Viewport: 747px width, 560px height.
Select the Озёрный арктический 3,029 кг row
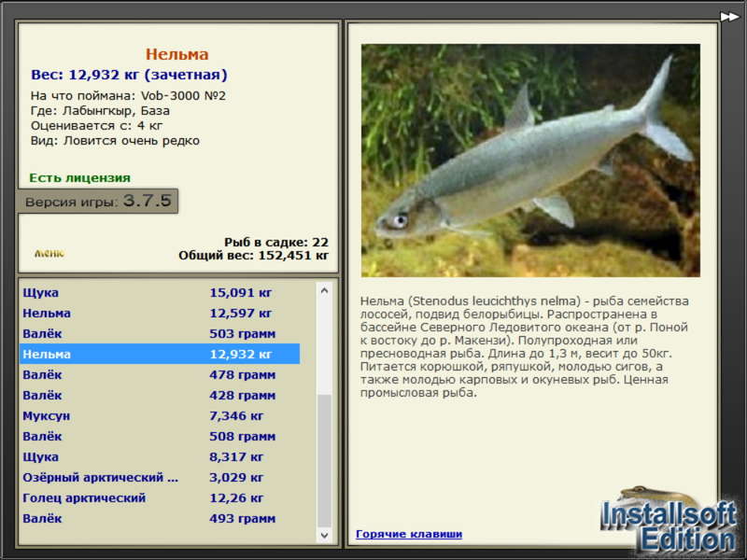[160, 477]
